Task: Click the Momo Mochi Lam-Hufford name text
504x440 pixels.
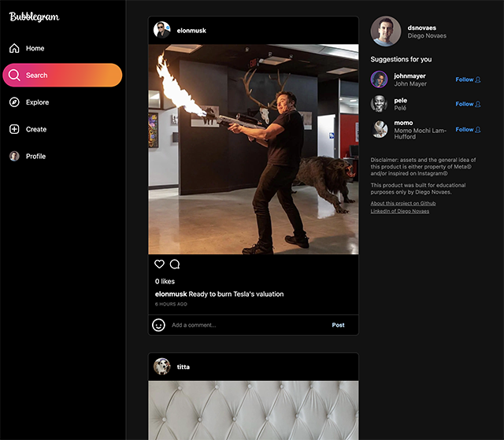Action: 420,134
